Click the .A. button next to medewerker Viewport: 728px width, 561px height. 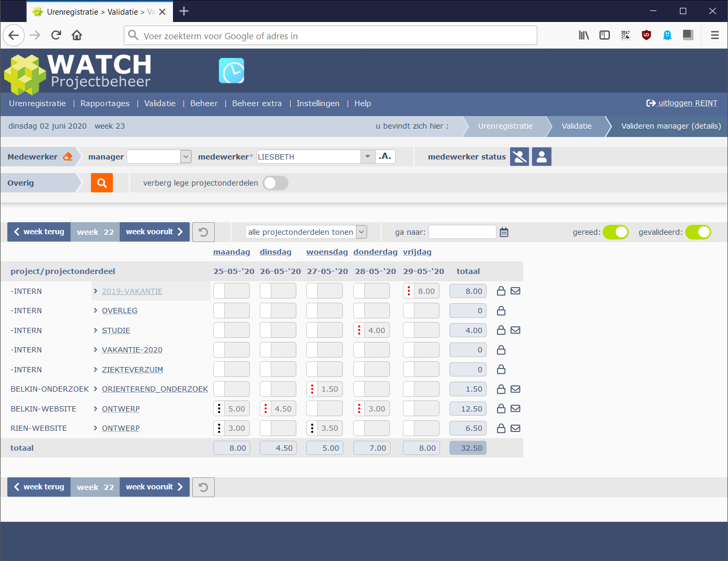[385, 156]
